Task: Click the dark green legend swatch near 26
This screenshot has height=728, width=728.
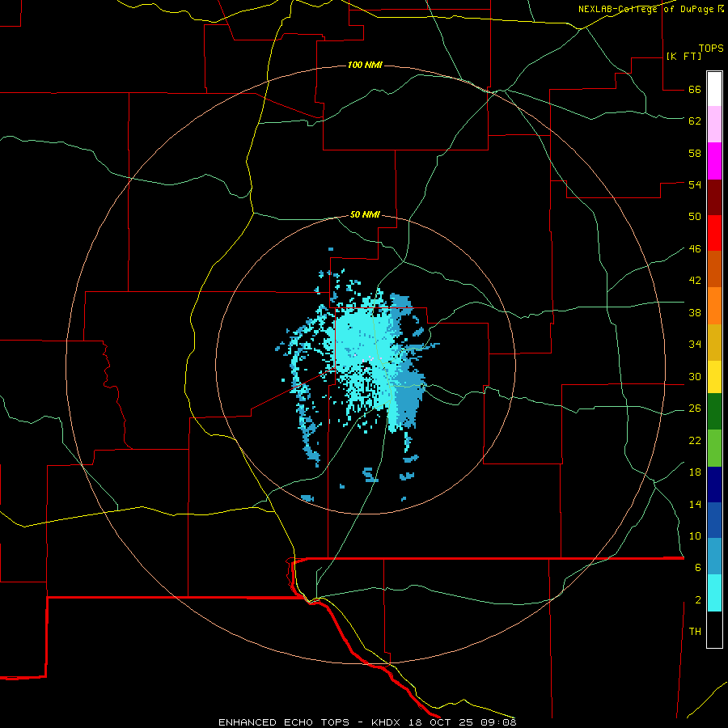Action: click(x=714, y=411)
